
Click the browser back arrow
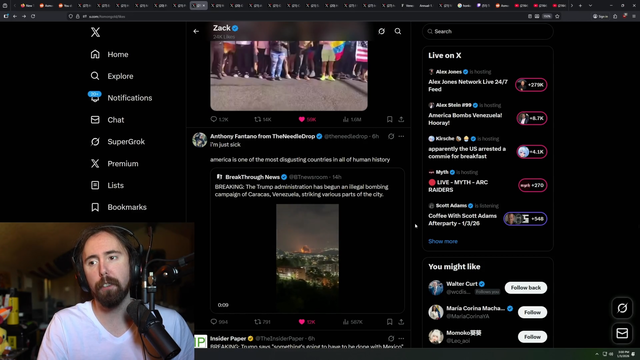(15, 16)
